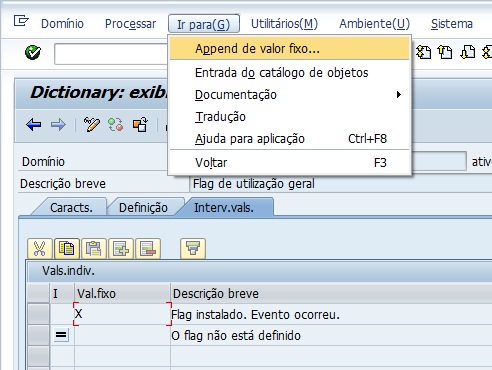Click the Delete row icon
492x370 pixels.
[x=148, y=249]
